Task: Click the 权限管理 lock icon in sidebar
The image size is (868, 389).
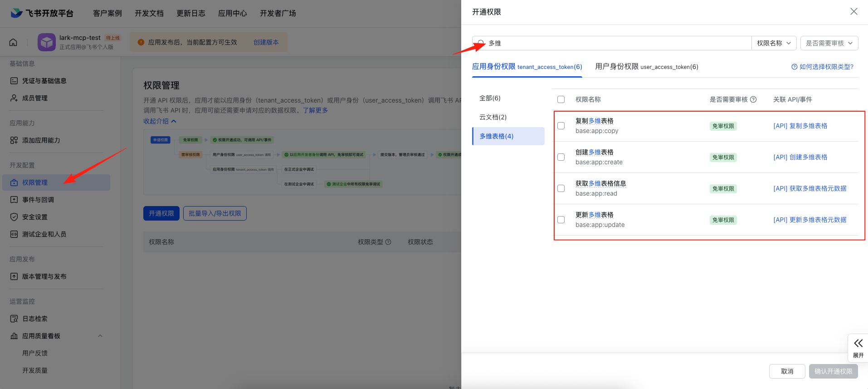Action: pyautogui.click(x=14, y=182)
